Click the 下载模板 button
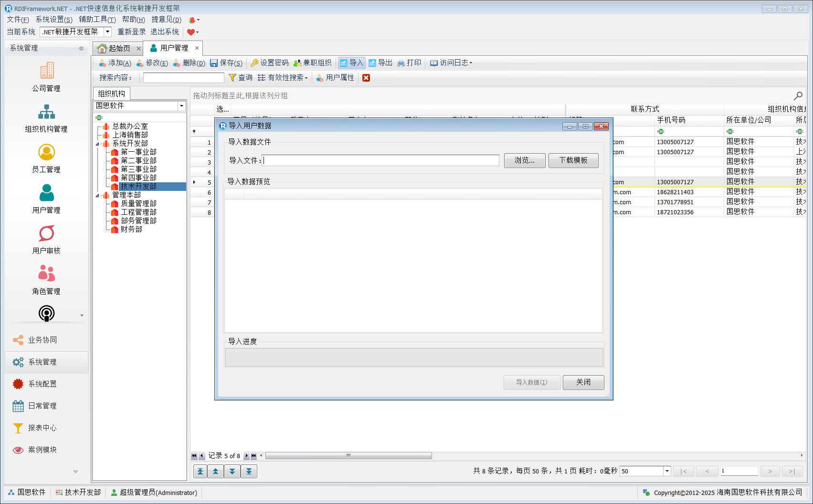The image size is (813, 504). [573, 160]
